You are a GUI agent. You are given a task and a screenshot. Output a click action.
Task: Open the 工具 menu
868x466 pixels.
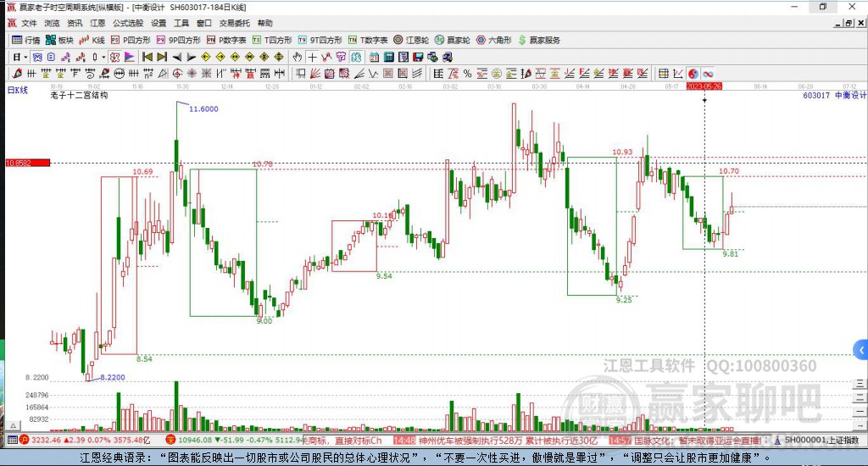(181, 23)
